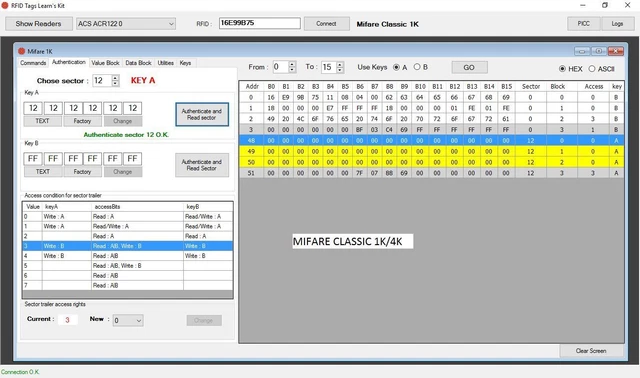Click the Change button under Key B
The image size is (640, 378).
point(123,172)
